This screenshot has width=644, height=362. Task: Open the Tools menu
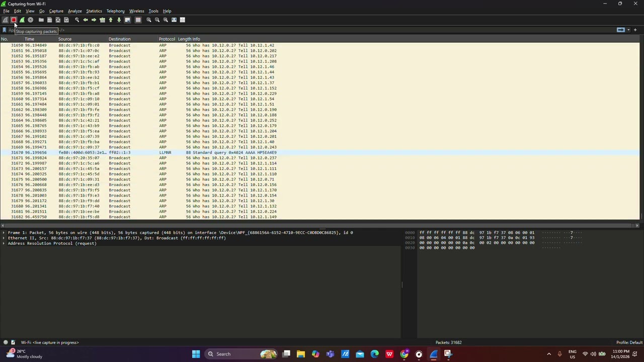[153, 11]
